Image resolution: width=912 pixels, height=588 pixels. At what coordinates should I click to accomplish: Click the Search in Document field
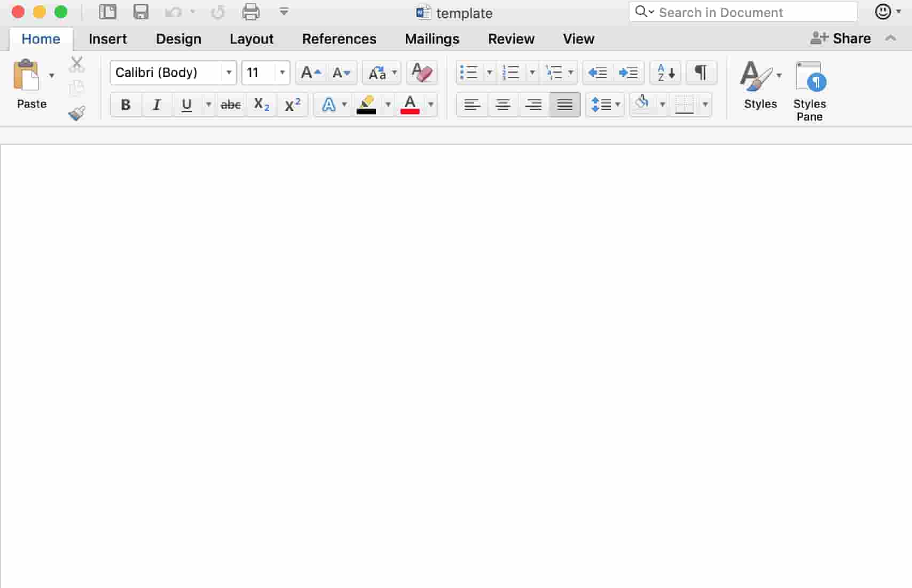[743, 12]
